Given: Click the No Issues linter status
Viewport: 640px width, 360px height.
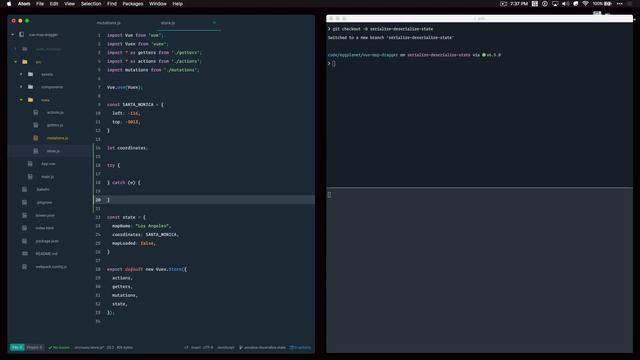Looking at the screenshot, I should pos(59,347).
